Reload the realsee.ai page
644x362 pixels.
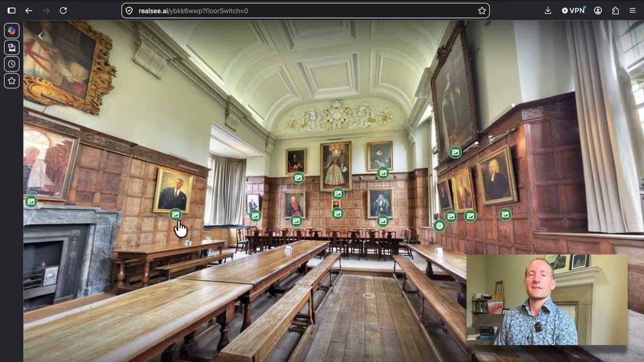coord(63,11)
